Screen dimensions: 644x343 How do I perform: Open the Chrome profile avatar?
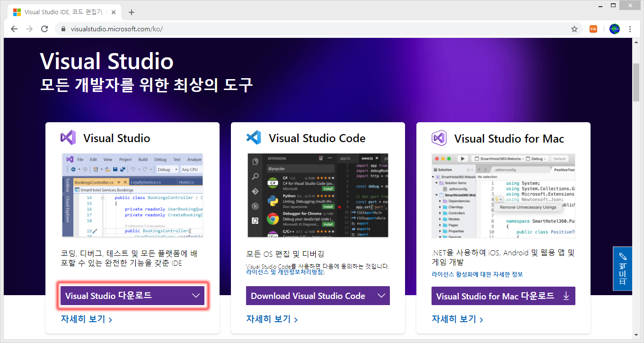[614, 29]
